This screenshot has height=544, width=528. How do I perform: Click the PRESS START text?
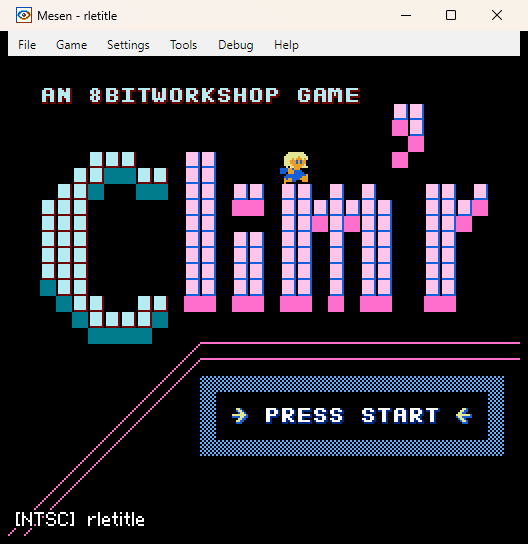pos(352,415)
